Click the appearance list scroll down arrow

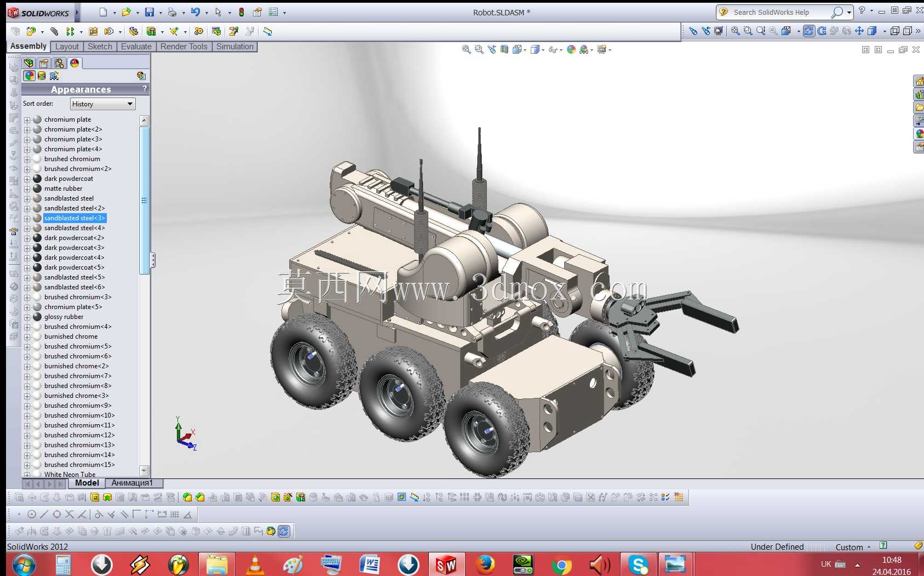[x=144, y=470]
